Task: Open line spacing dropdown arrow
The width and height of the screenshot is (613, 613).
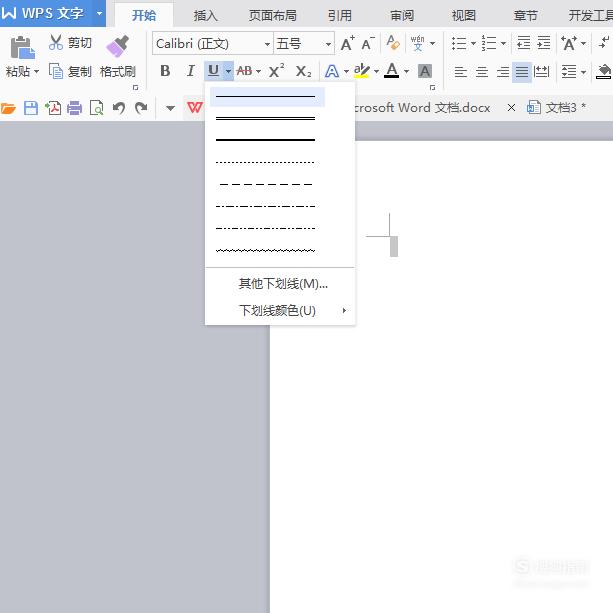Action: (x=583, y=72)
